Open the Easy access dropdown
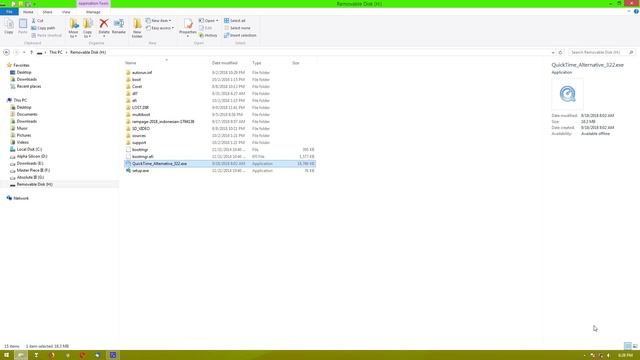The height and width of the screenshot is (360, 640). point(160,28)
